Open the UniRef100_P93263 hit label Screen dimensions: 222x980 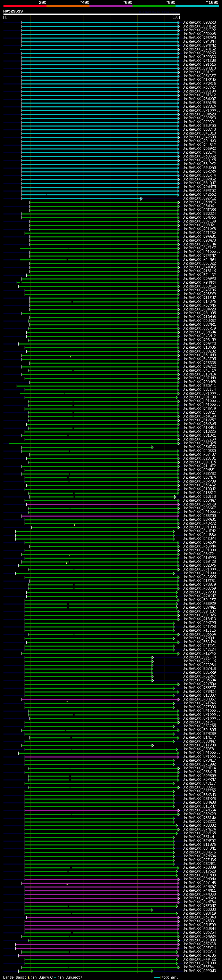pyautogui.click(x=199, y=53)
